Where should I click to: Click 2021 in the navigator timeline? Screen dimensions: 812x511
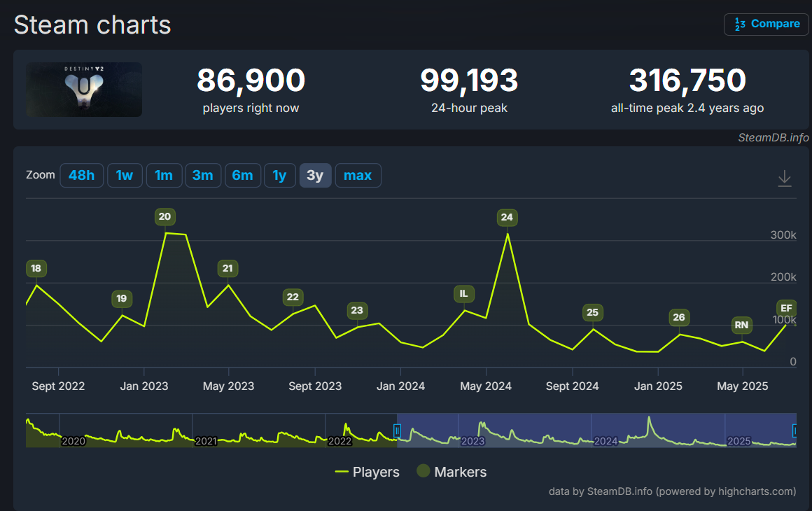tap(206, 441)
